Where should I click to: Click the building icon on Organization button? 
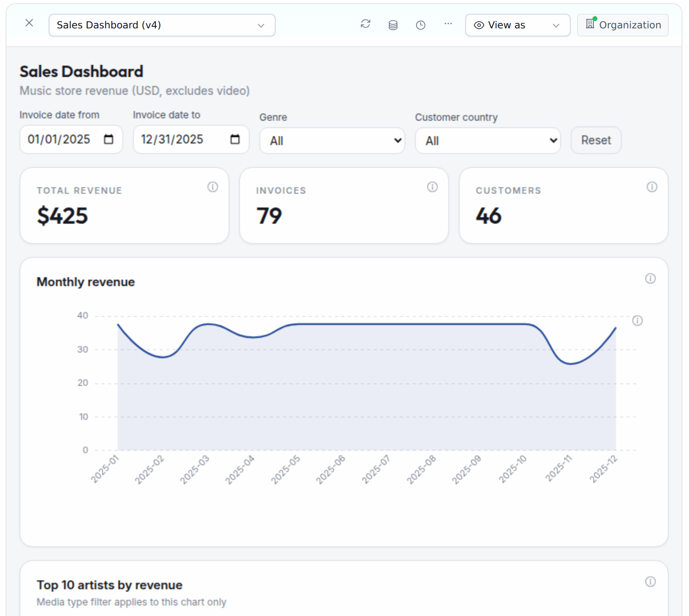point(591,24)
